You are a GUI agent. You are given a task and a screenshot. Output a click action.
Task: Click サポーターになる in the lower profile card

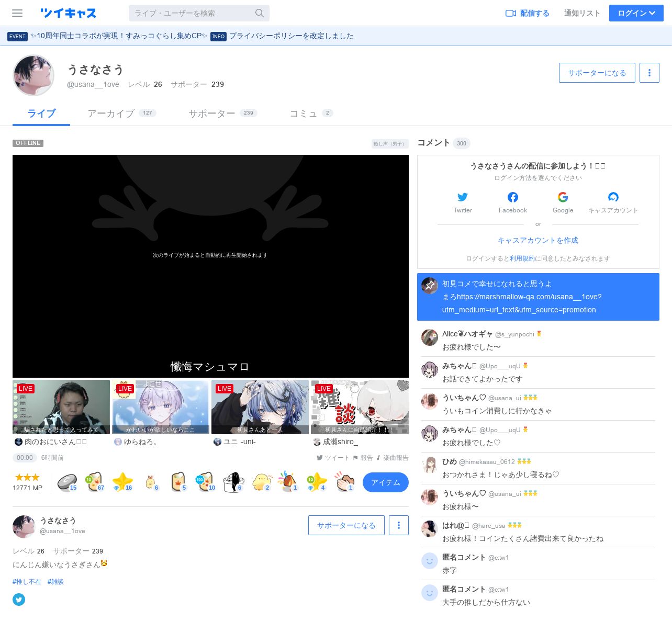click(x=346, y=525)
